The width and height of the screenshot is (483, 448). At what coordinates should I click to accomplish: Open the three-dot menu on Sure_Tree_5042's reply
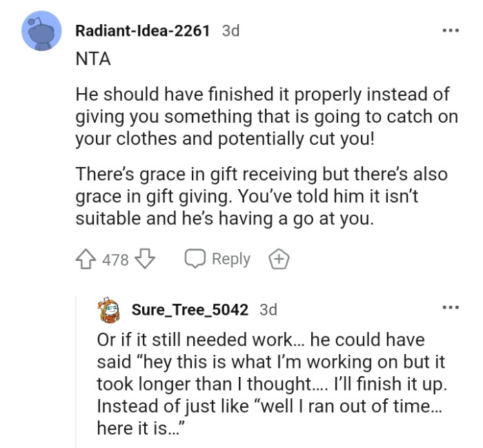(450, 309)
